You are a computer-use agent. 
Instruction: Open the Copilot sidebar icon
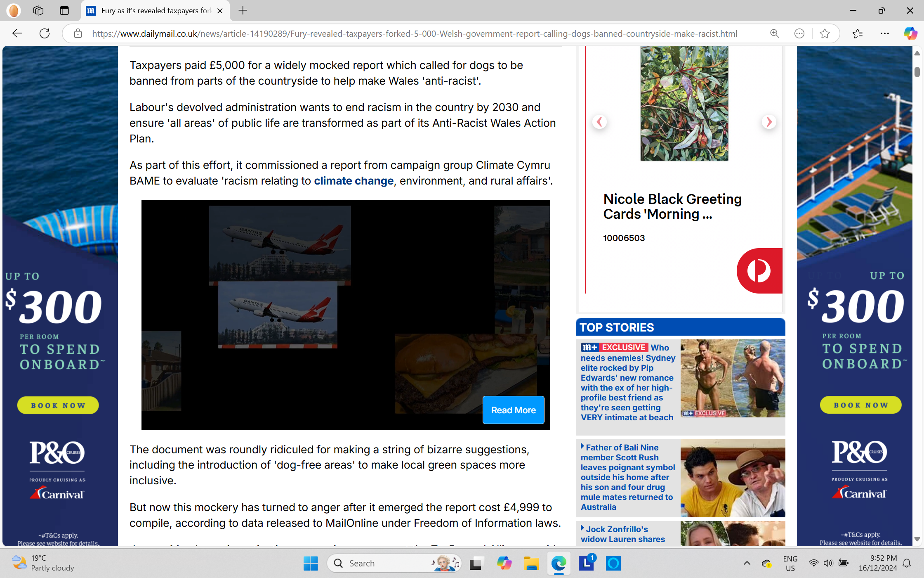coord(910,33)
